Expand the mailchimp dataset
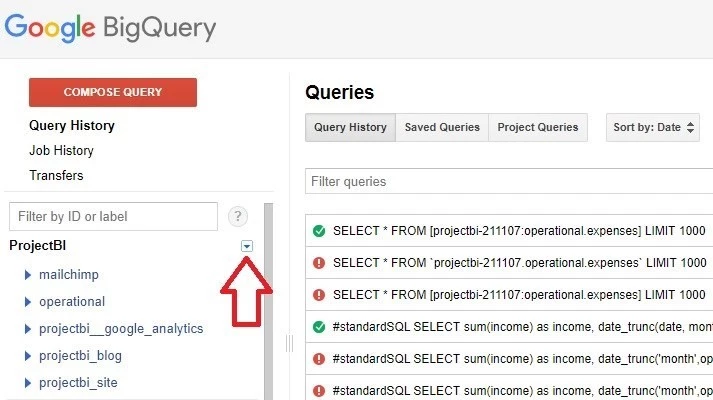713x400 pixels. point(28,275)
